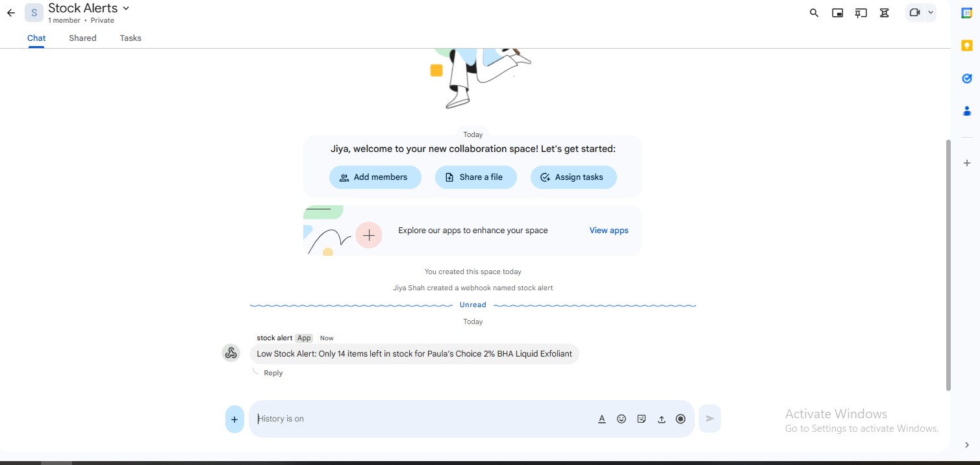Open Google Tasks in side panel
Image resolution: width=980 pixels, height=465 pixels.
[x=966, y=79]
